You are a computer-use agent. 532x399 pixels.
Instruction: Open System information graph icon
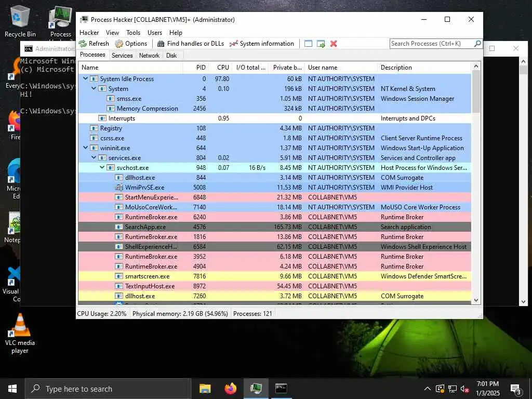(x=233, y=44)
